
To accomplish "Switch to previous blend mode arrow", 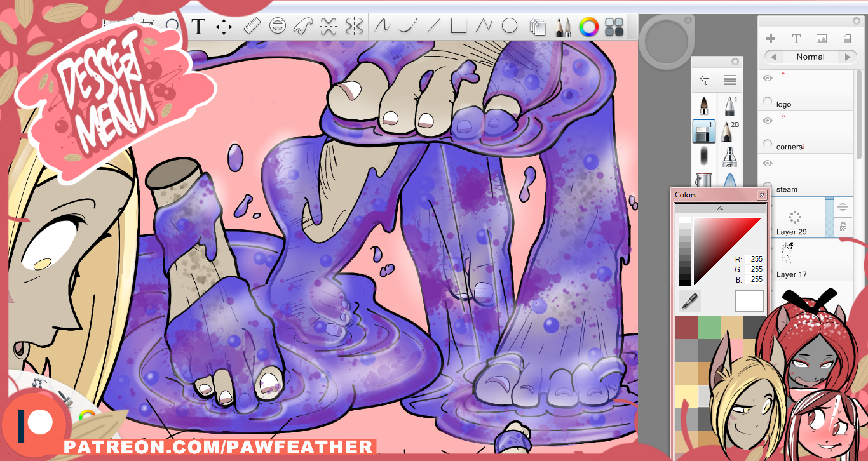I will [x=773, y=57].
